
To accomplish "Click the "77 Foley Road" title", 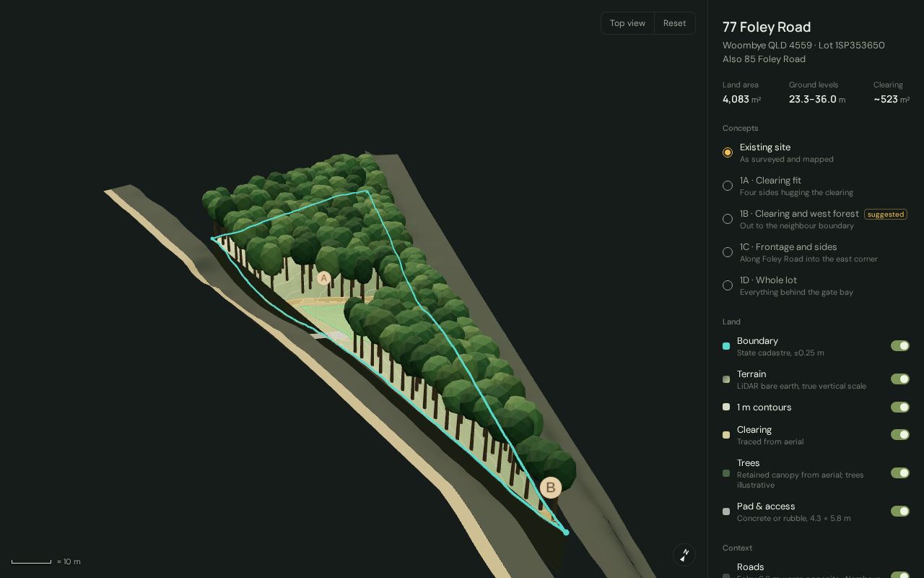I will tap(767, 27).
